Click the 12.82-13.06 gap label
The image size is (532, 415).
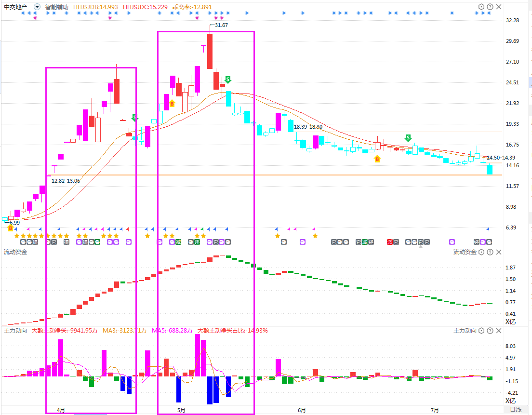pyautogui.click(x=66, y=181)
